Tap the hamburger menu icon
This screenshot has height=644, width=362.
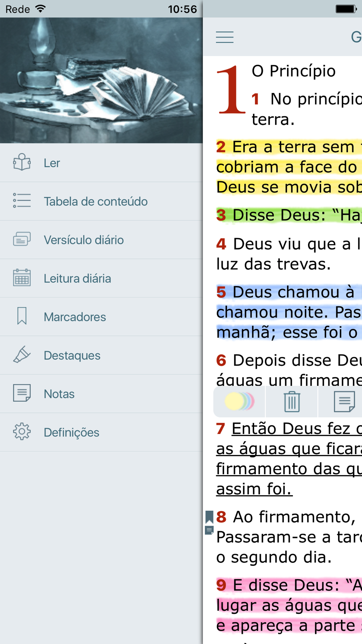tap(224, 37)
